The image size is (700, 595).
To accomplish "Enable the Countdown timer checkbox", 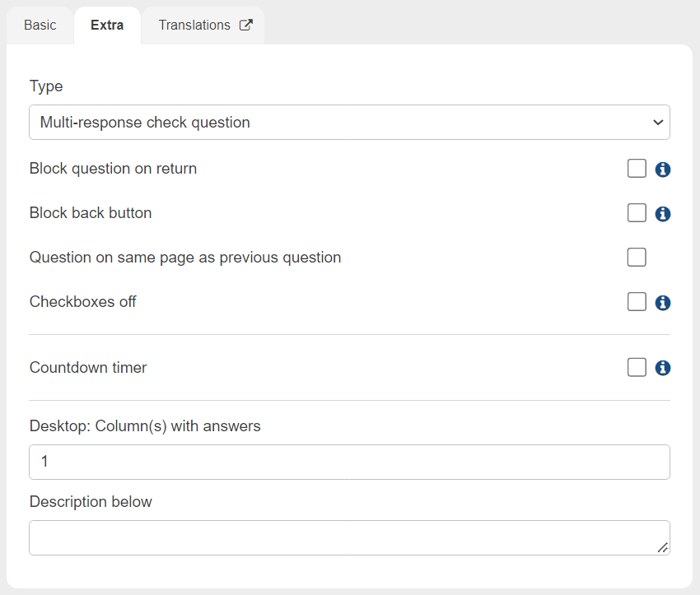I will click(x=637, y=367).
